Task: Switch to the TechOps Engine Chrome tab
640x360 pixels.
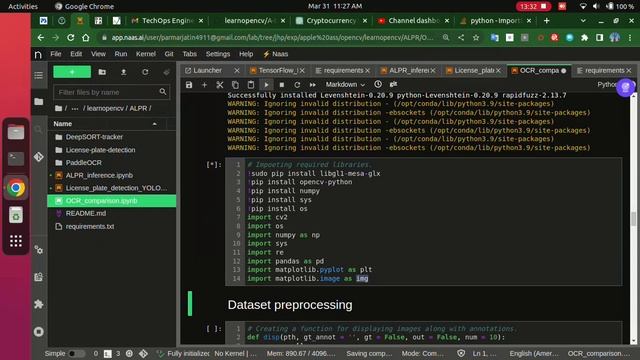Action: [167, 20]
